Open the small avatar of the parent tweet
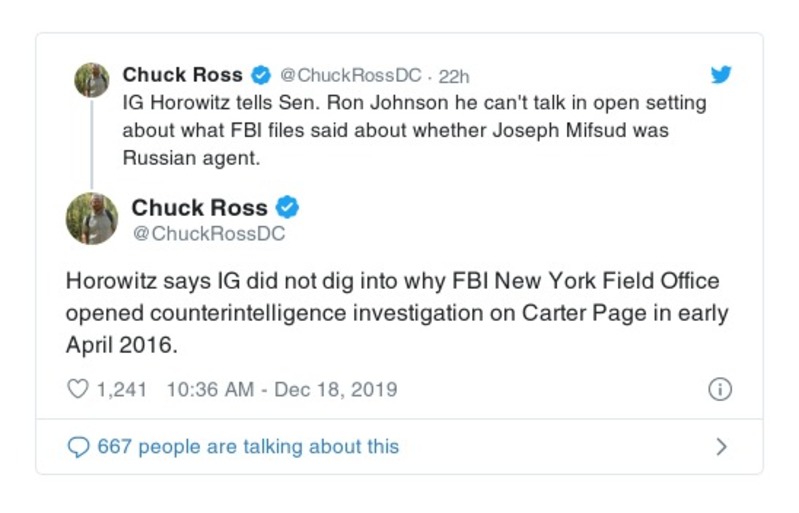 coord(92,80)
